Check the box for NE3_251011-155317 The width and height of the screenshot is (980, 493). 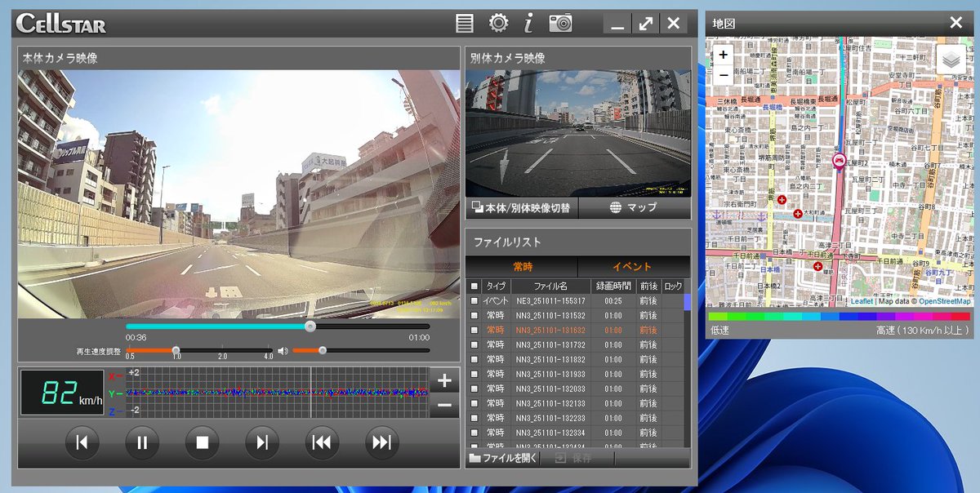(474, 301)
